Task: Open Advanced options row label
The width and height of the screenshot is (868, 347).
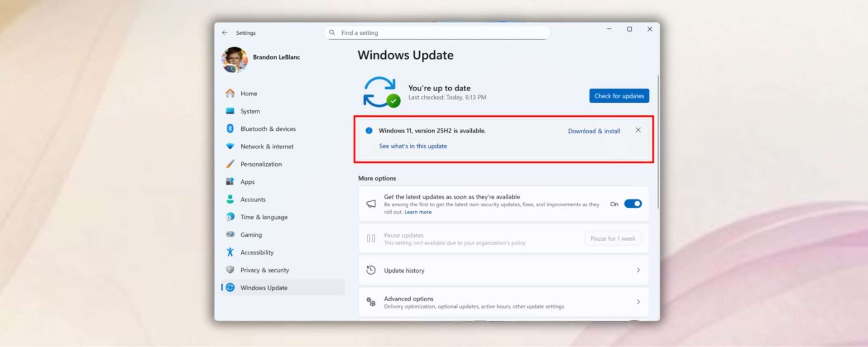Action: [x=408, y=299]
